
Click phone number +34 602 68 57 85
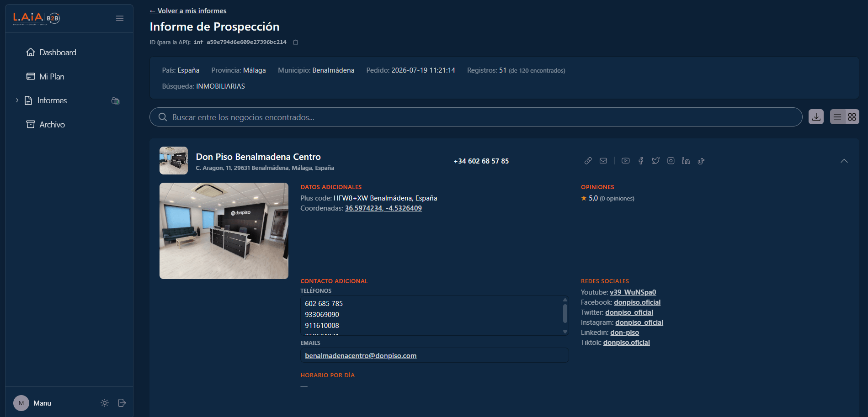click(481, 161)
